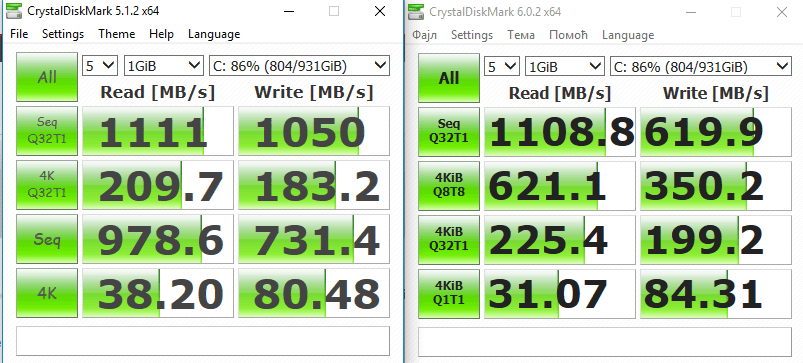
Task: Open Language menu in CrystalDiskMark 5.1.2
Action: (214, 34)
